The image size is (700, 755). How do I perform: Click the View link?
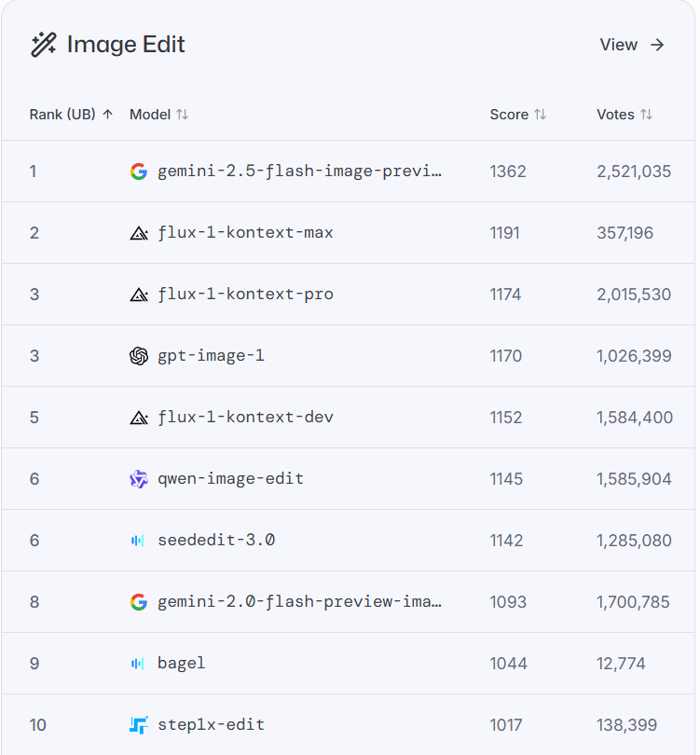(x=632, y=45)
